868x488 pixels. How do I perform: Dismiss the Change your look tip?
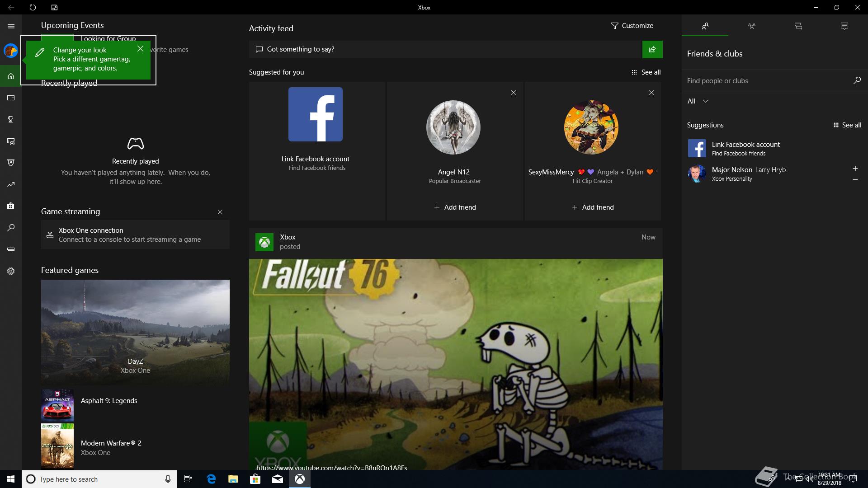(x=140, y=49)
